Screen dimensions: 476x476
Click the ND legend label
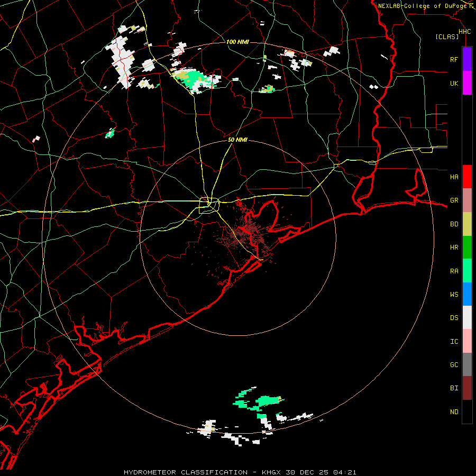454,412
